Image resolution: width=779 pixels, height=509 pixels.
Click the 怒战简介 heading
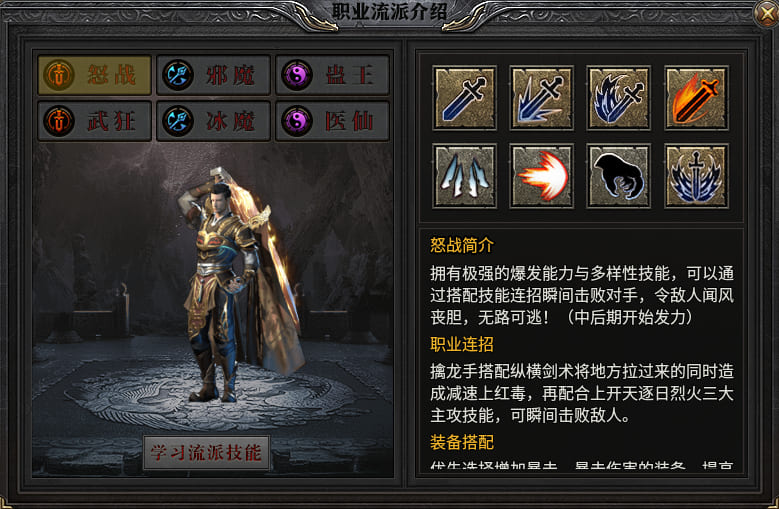click(x=462, y=245)
